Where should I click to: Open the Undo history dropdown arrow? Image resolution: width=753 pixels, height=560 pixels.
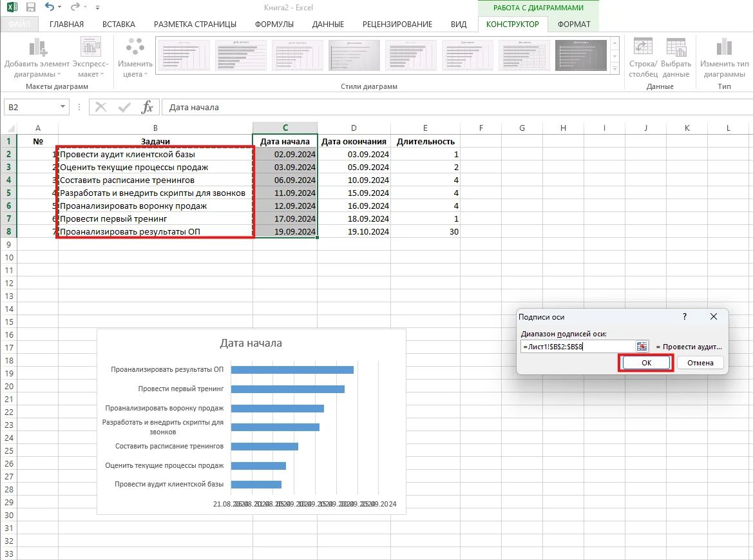59,7
